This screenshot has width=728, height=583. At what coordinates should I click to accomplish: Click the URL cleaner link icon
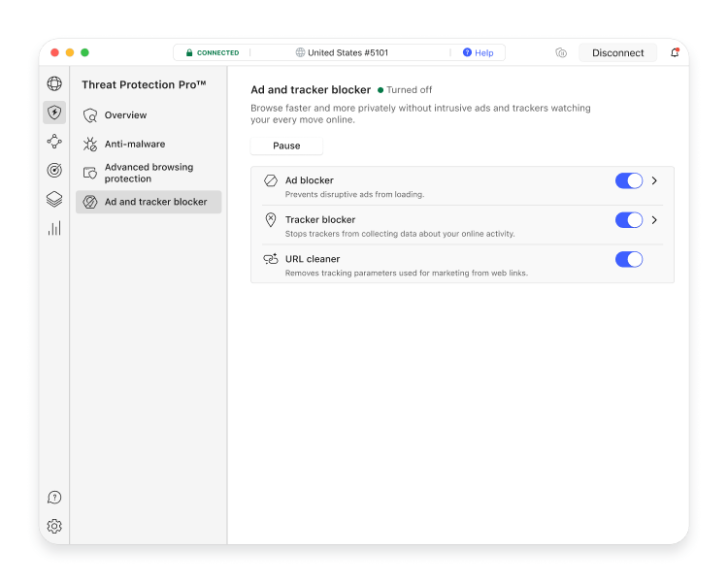pos(271,259)
